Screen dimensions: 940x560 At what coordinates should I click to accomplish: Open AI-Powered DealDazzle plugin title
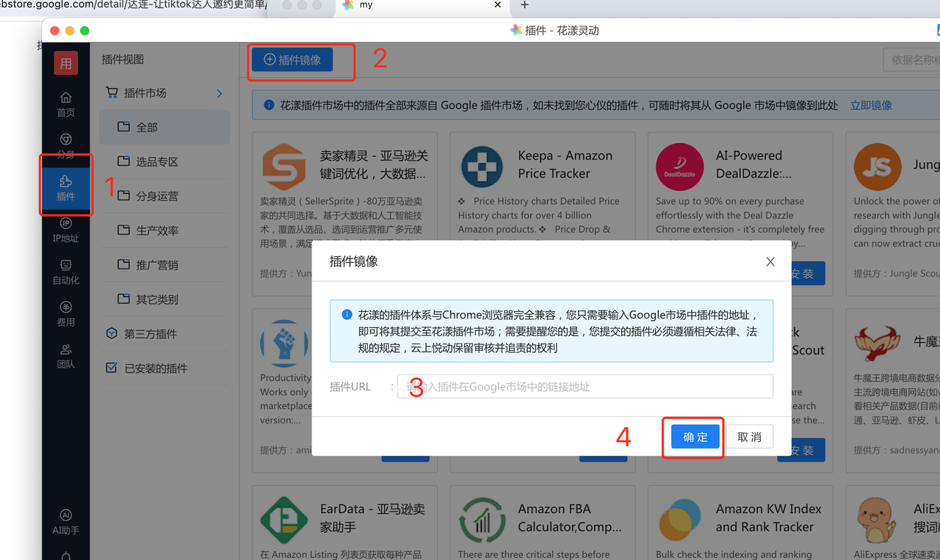tap(754, 164)
